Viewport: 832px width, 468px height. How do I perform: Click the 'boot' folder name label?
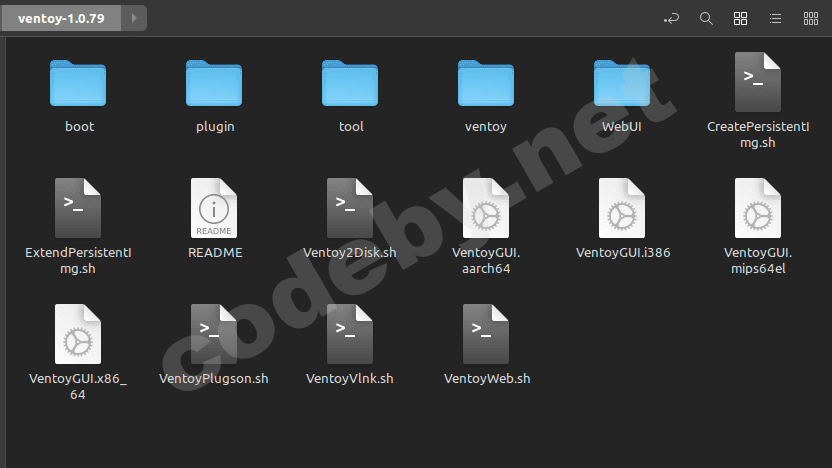(x=80, y=126)
